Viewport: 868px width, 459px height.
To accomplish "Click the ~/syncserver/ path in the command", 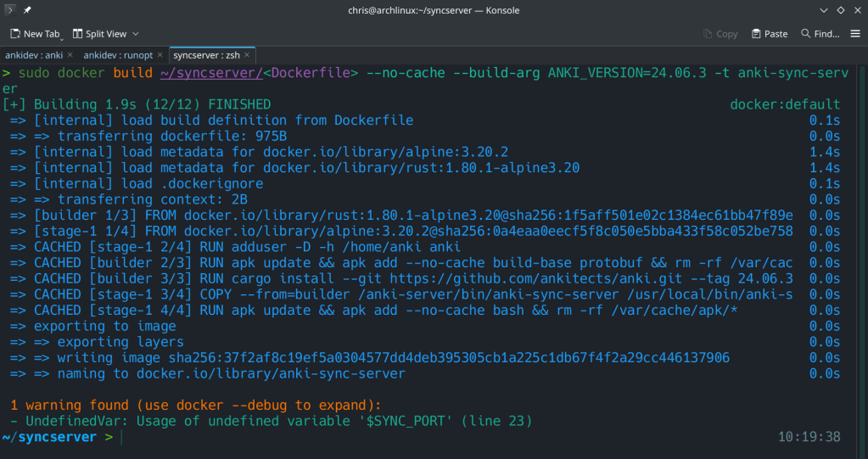I will [x=211, y=73].
